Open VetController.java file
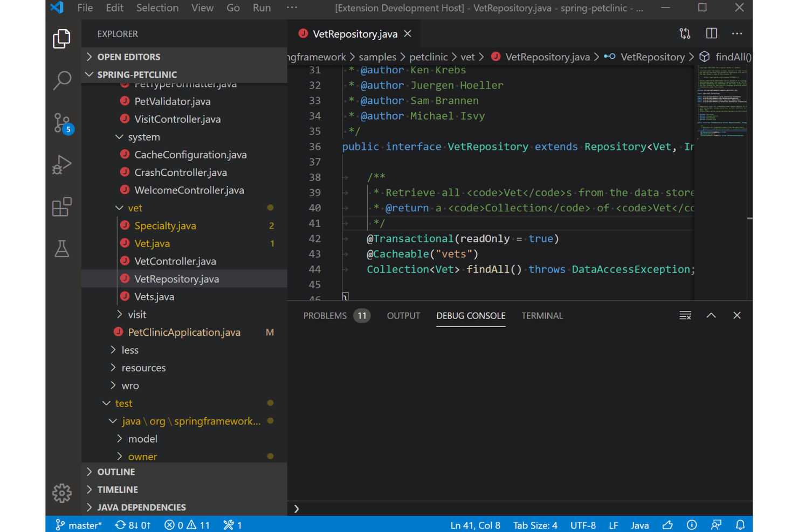Screen dimensions: 798x532 click(x=184, y=261)
